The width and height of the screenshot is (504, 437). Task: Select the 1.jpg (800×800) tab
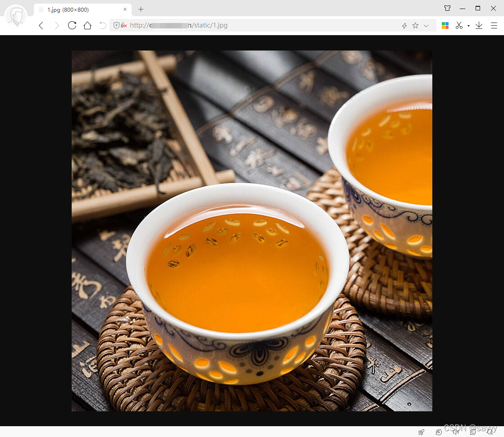click(x=82, y=9)
